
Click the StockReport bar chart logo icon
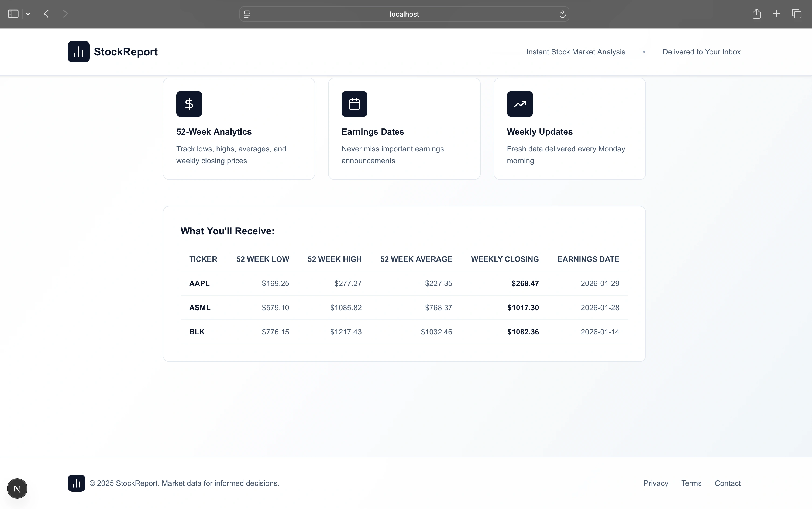click(78, 52)
